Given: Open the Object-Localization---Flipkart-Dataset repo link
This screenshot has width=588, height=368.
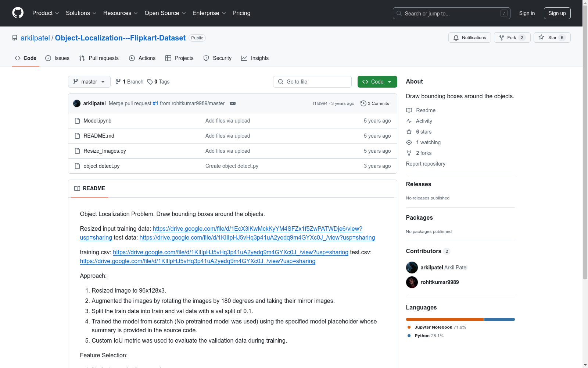Looking at the screenshot, I should click(120, 38).
